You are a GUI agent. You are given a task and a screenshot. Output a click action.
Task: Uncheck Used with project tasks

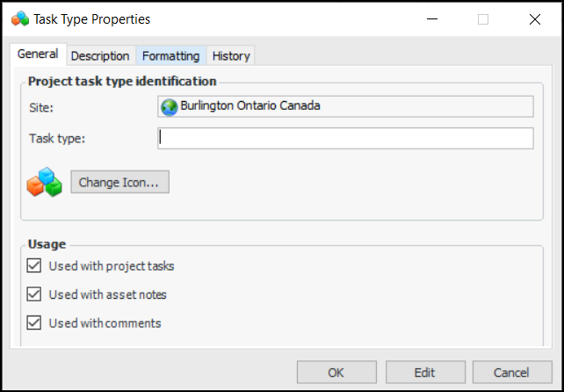pyautogui.click(x=35, y=265)
